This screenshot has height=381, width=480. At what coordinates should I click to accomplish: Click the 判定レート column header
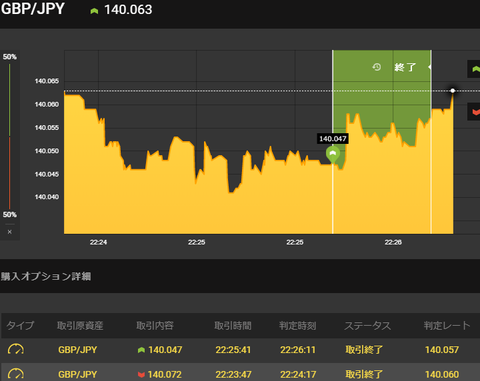point(447,325)
